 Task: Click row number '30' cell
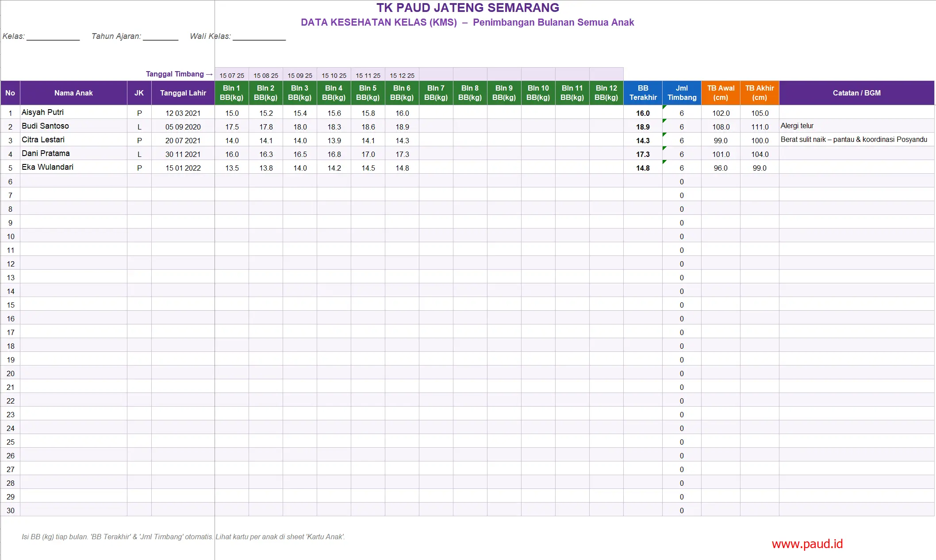pos(10,510)
